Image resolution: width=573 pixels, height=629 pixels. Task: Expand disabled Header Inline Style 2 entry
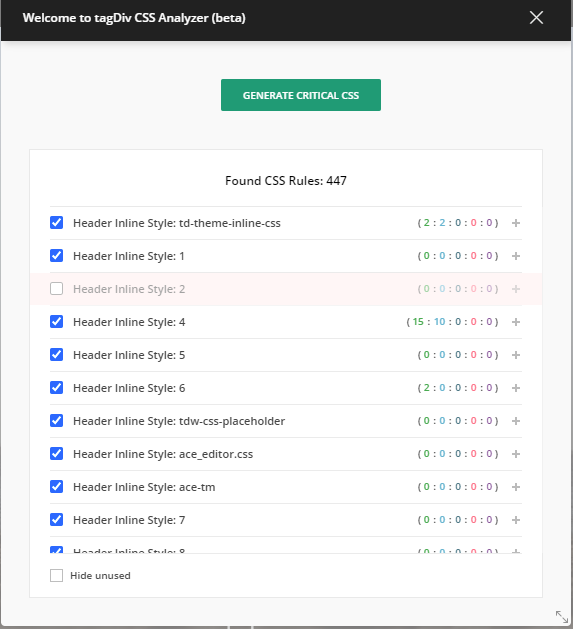(516, 289)
